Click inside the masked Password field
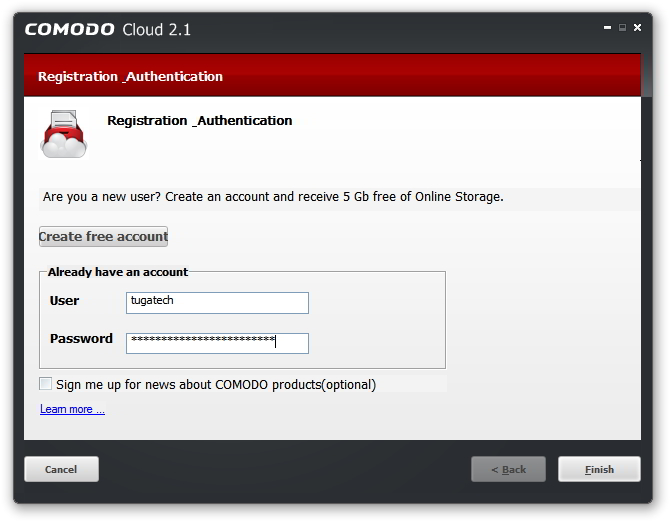Viewport: 670px width, 523px height. click(217, 343)
